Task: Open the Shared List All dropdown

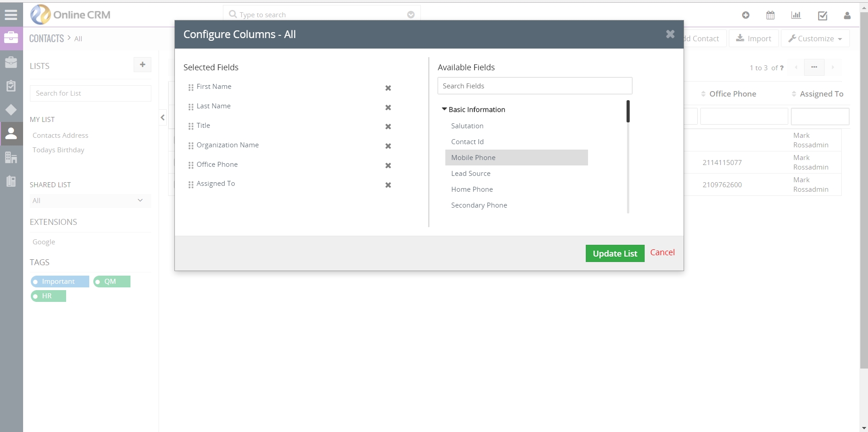Action: coord(90,201)
